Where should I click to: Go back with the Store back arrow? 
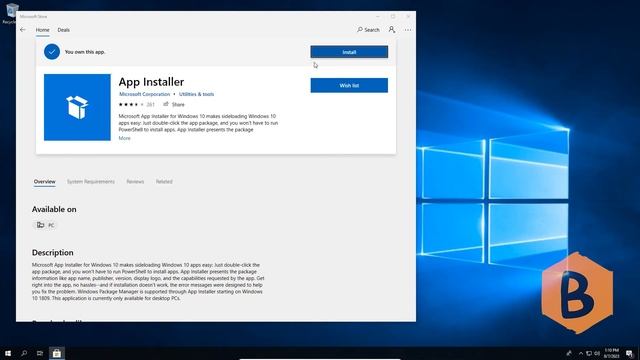(x=23, y=30)
